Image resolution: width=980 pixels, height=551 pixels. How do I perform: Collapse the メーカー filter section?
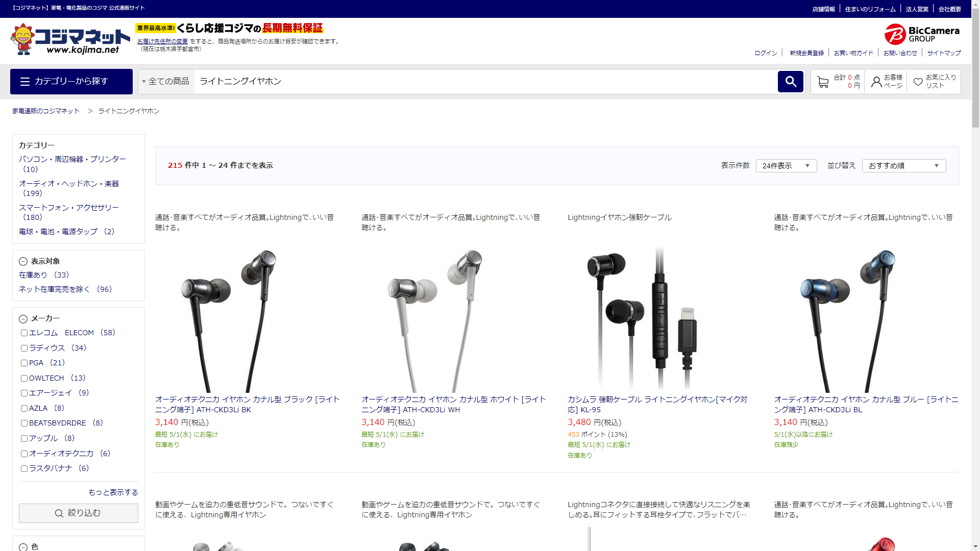[23, 319]
